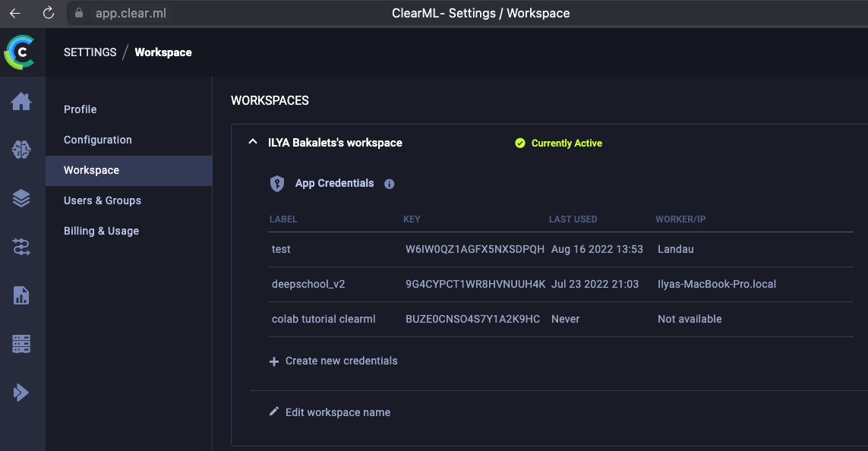This screenshot has width=868, height=451.
Task: Click the plus icon for new credentials
Action: [x=273, y=361]
